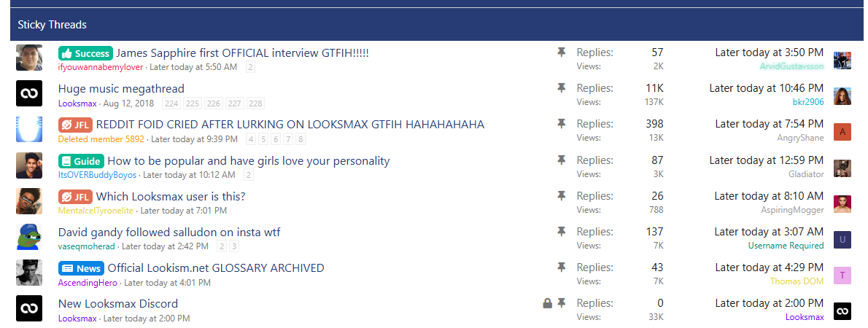Click the pin icon on New Looksmax Discord row
The height and width of the screenshot is (328, 868).
click(x=562, y=303)
